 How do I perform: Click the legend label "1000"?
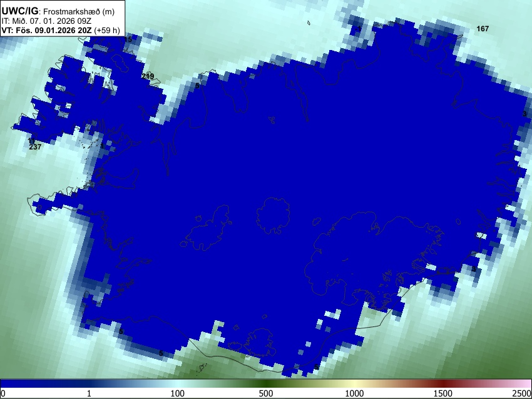click(x=354, y=393)
